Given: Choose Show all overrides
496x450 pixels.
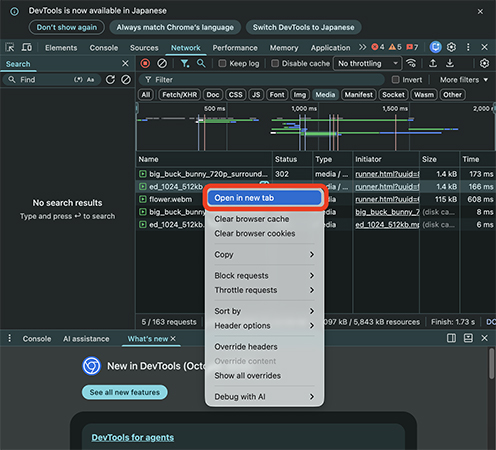Looking at the screenshot, I should pos(264,376).
